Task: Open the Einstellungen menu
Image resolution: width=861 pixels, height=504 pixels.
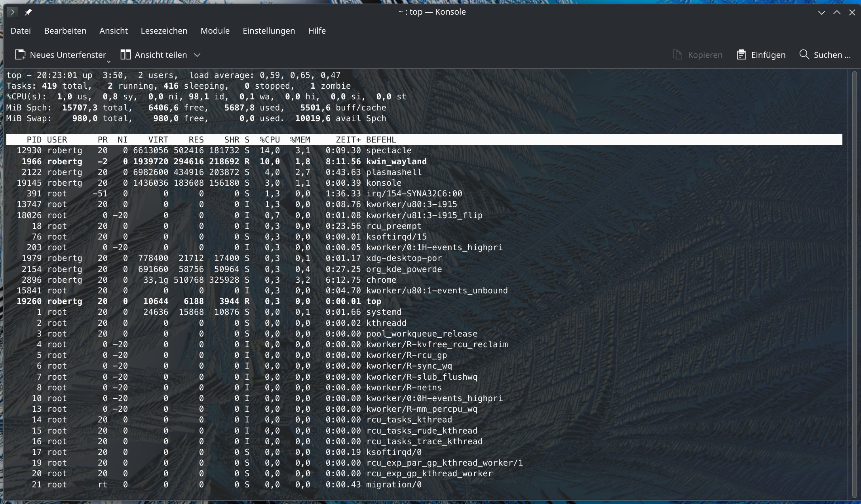Action: [269, 31]
